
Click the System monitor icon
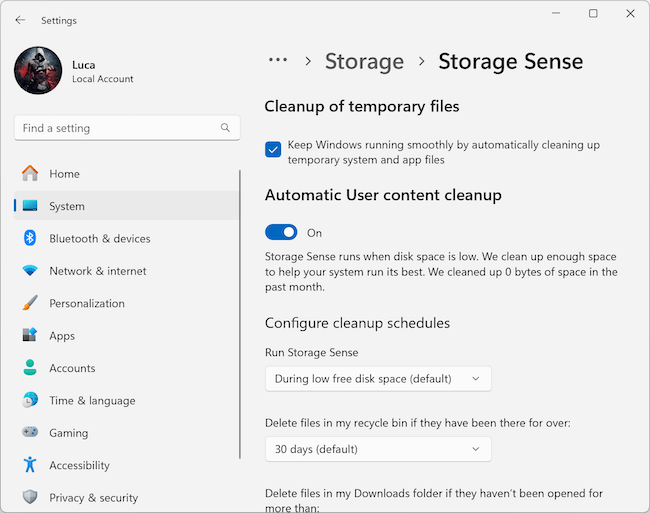coord(30,206)
